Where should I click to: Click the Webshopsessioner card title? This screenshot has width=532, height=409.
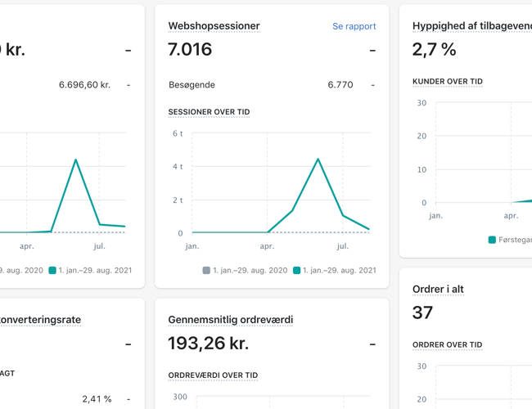pos(214,26)
